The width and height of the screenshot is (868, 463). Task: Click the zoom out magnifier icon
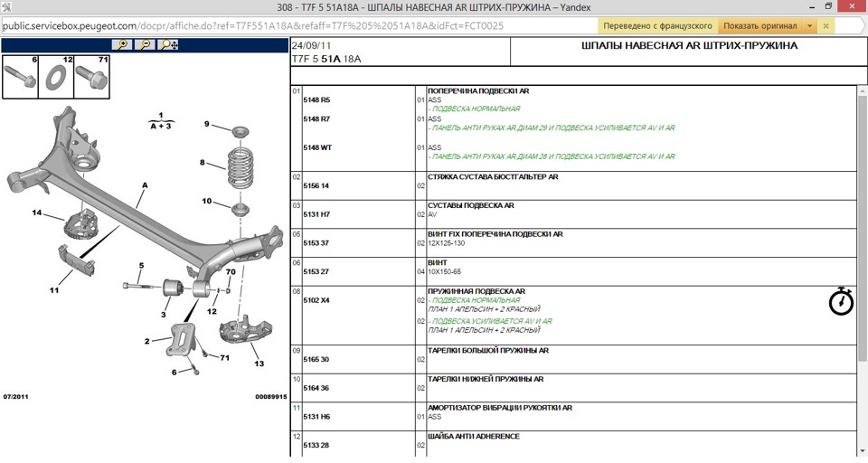144,44
